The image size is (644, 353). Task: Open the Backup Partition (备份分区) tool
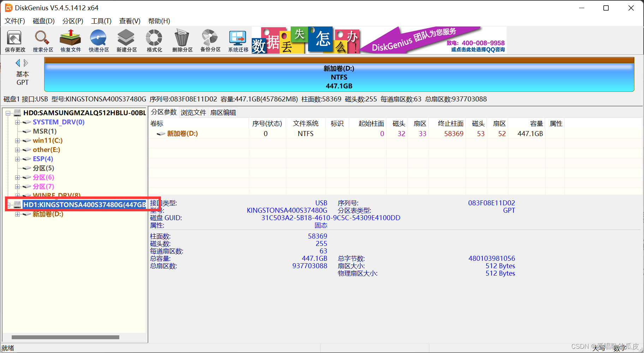[210, 41]
